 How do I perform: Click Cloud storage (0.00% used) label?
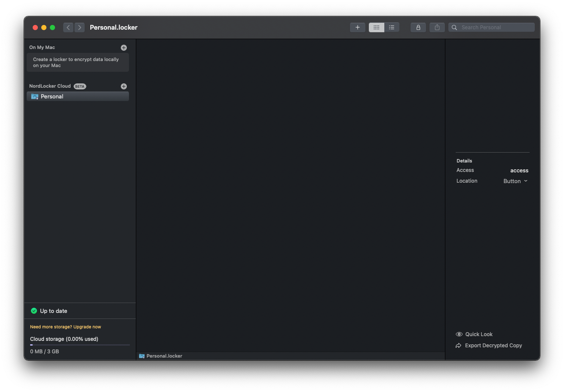pos(64,339)
